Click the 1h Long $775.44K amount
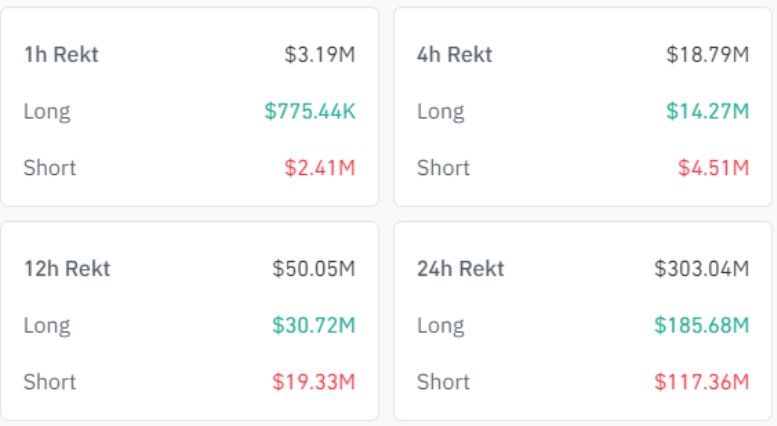The height and width of the screenshot is (426, 777). click(310, 111)
